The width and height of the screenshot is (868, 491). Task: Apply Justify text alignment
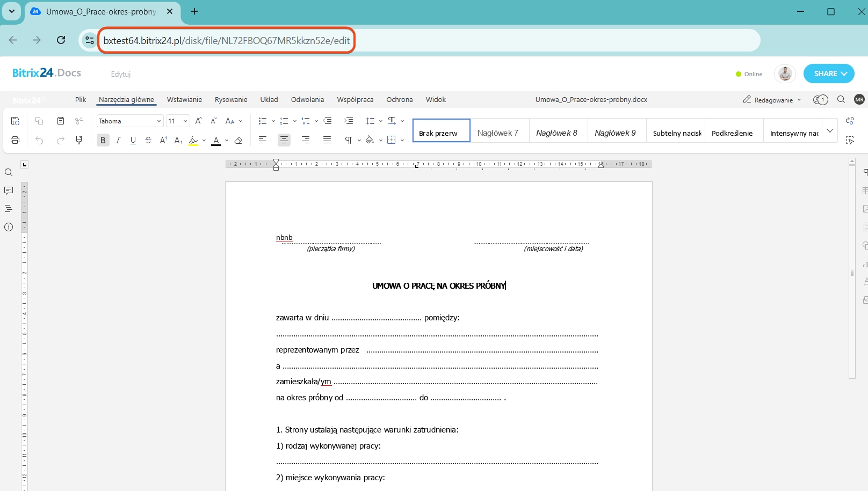327,140
